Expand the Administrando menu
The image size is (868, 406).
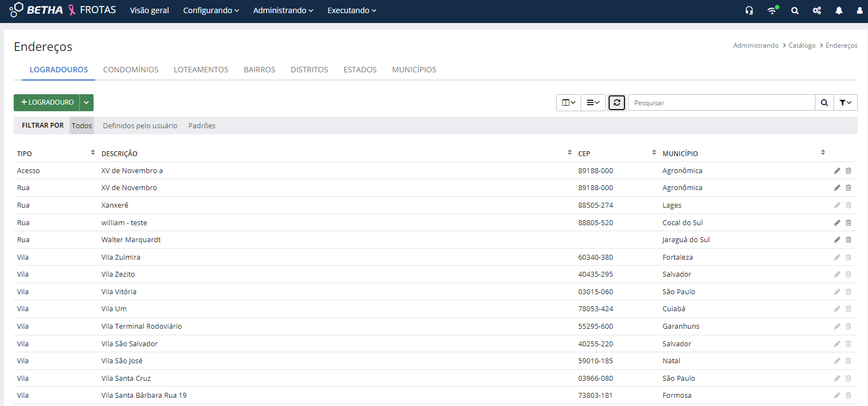[283, 10]
